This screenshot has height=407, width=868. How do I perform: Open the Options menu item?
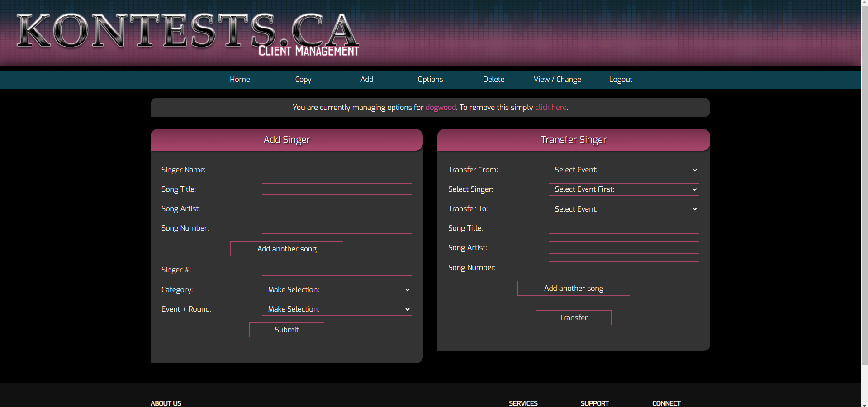(430, 79)
